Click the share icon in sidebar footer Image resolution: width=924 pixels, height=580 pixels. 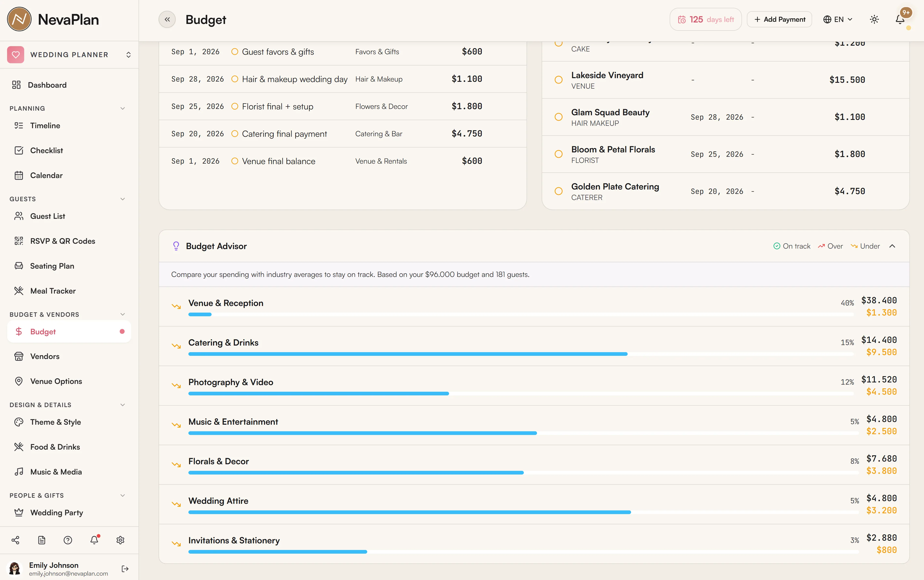point(15,540)
